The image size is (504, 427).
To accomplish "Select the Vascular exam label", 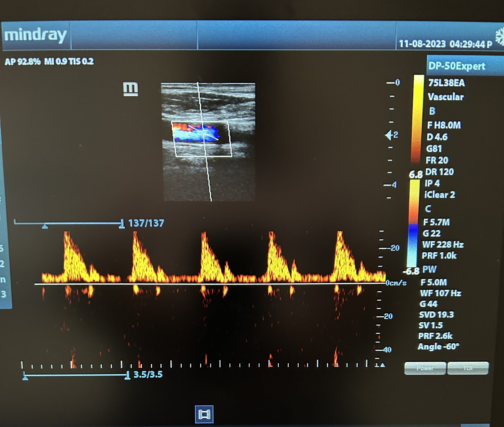I will [446, 97].
